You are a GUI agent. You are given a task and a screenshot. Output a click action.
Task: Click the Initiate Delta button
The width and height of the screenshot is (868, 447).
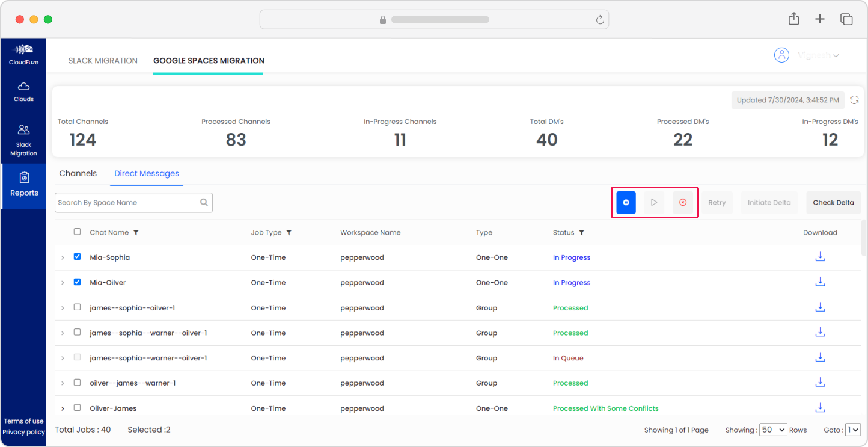(769, 203)
